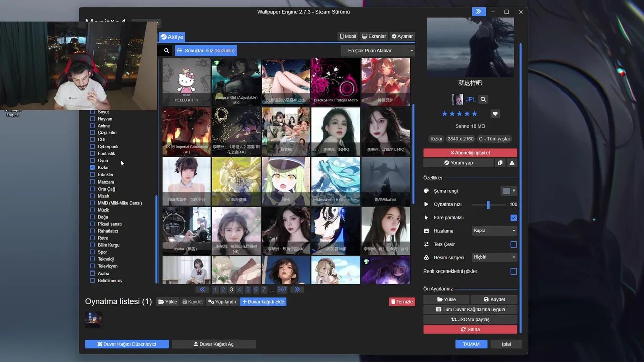Open the Mobil device panel
This screenshot has height=362, width=644.
point(348,36)
